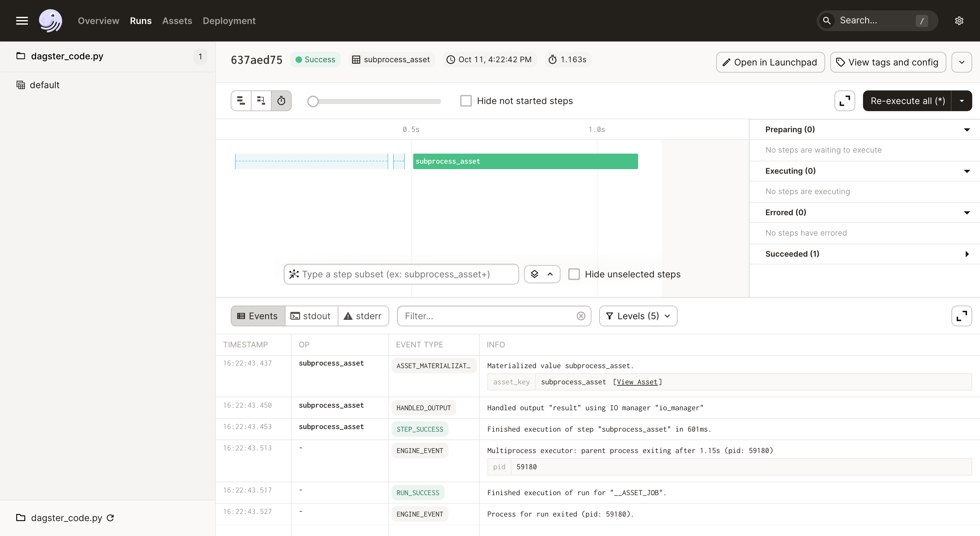Toggle the layers icon beside step subset field
980x536 pixels.
point(535,274)
